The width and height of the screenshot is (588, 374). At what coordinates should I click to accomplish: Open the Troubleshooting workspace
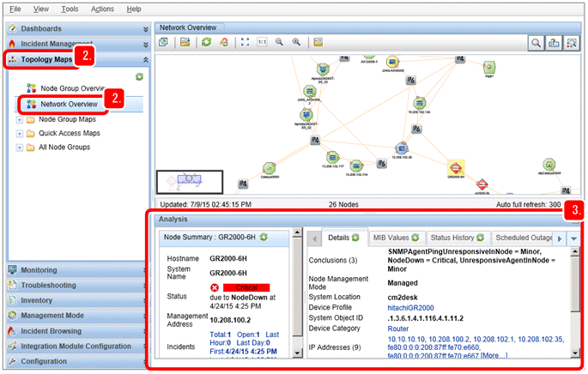click(76, 286)
